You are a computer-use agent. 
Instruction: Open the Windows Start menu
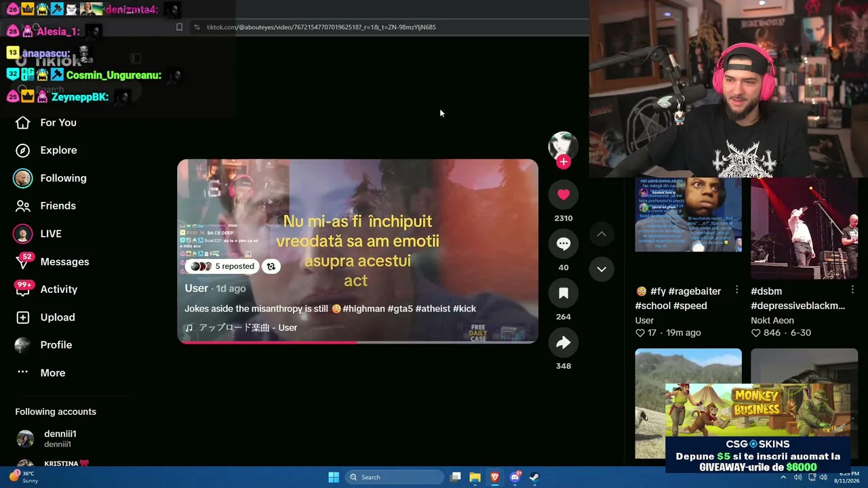334,477
